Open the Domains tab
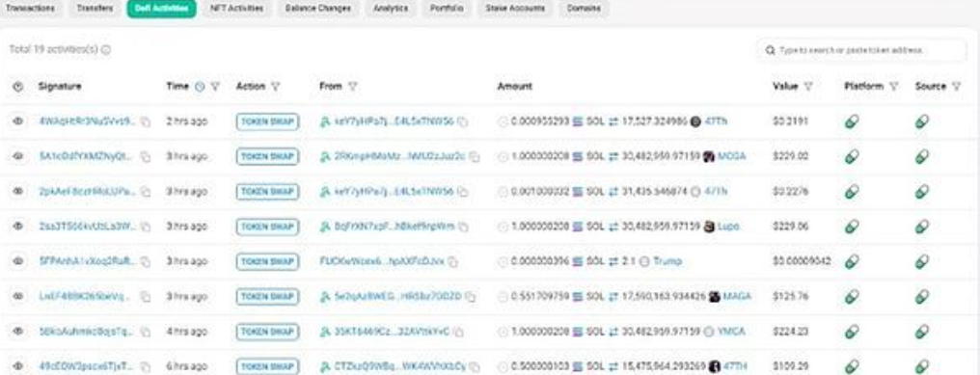The height and width of the screenshot is (375, 980). [x=584, y=9]
